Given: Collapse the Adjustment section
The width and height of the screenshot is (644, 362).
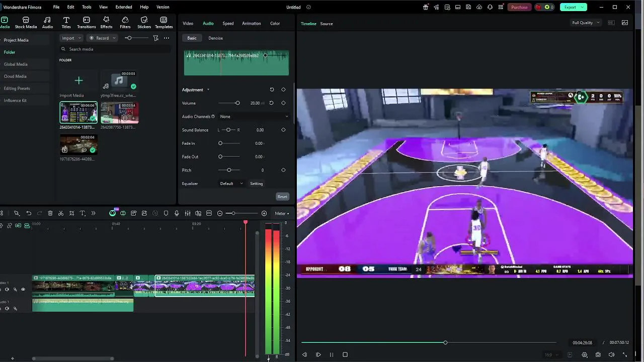Looking at the screenshot, I should pos(208,89).
